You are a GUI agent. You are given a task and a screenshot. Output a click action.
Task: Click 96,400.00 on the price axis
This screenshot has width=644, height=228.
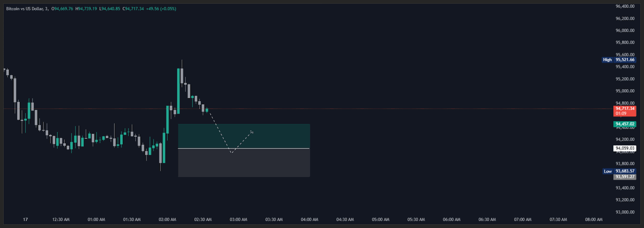point(625,6)
